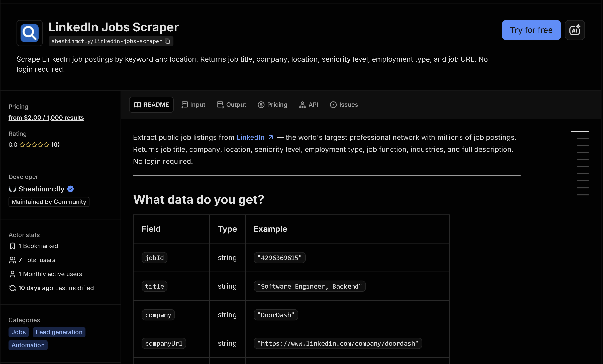This screenshot has width=603, height=364.
Task: Select the Automation category tag
Action: point(28,345)
